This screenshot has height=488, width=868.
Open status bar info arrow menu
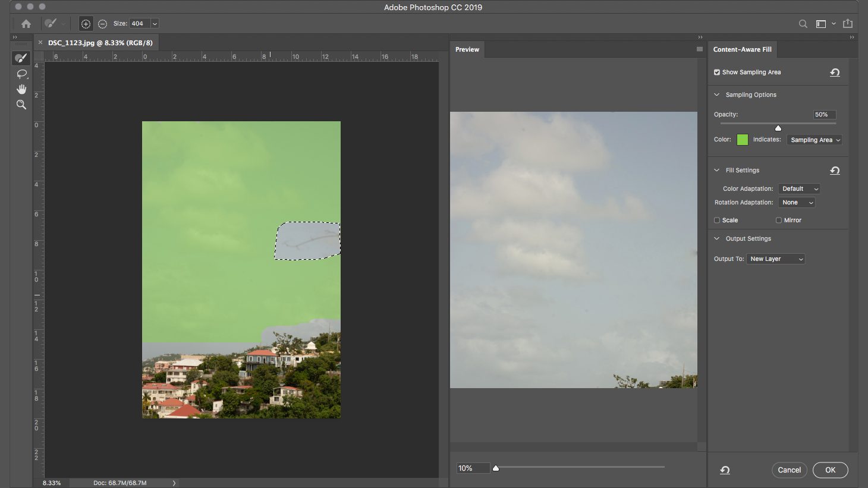click(x=174, y=483)
